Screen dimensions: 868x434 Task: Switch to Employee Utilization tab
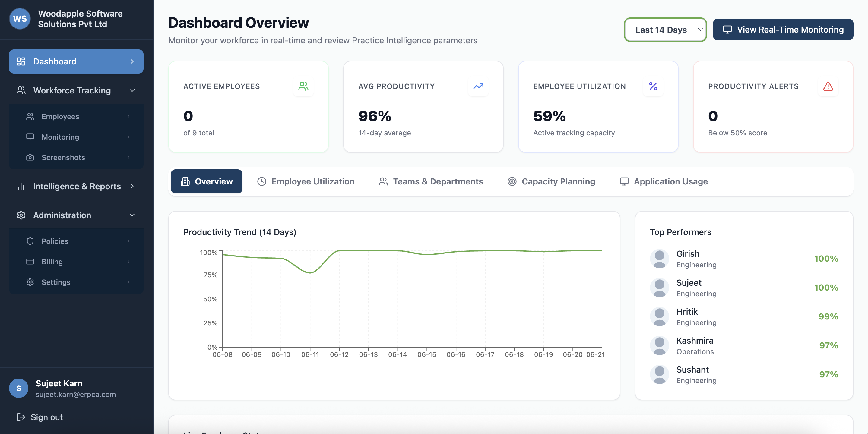pos(306,181)
